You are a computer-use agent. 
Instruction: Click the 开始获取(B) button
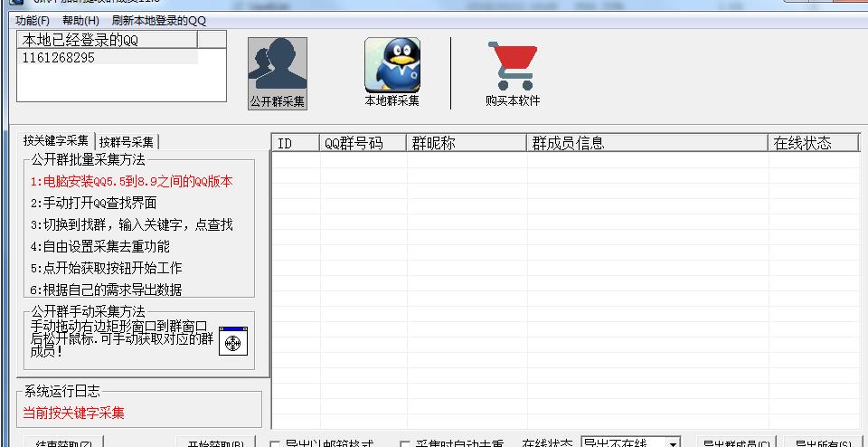[x=216, y=443]
